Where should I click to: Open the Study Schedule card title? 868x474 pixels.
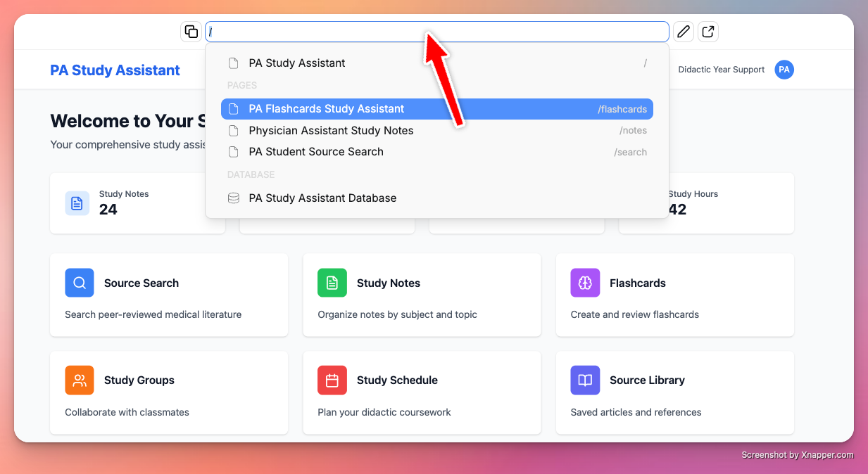(x=397, y=380)
